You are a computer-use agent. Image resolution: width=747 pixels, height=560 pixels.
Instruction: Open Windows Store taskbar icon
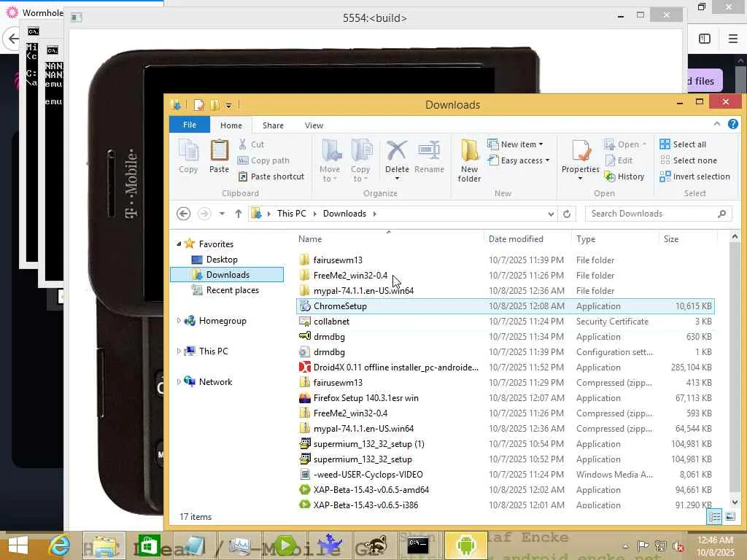[148, 545]
